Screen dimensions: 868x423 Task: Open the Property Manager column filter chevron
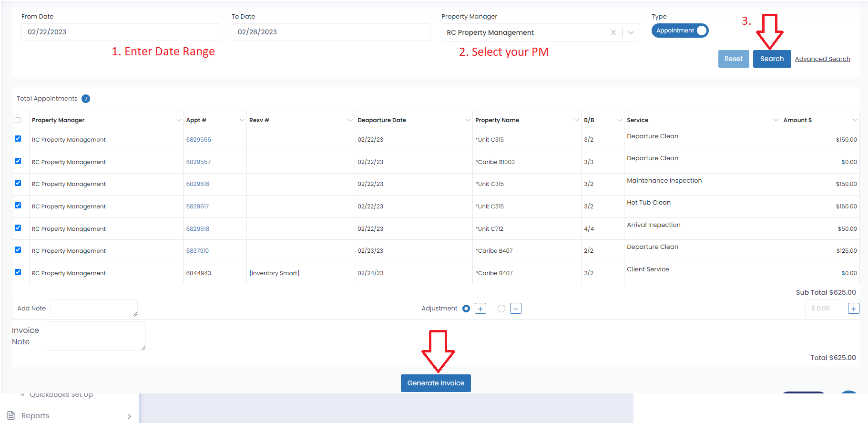178,120
